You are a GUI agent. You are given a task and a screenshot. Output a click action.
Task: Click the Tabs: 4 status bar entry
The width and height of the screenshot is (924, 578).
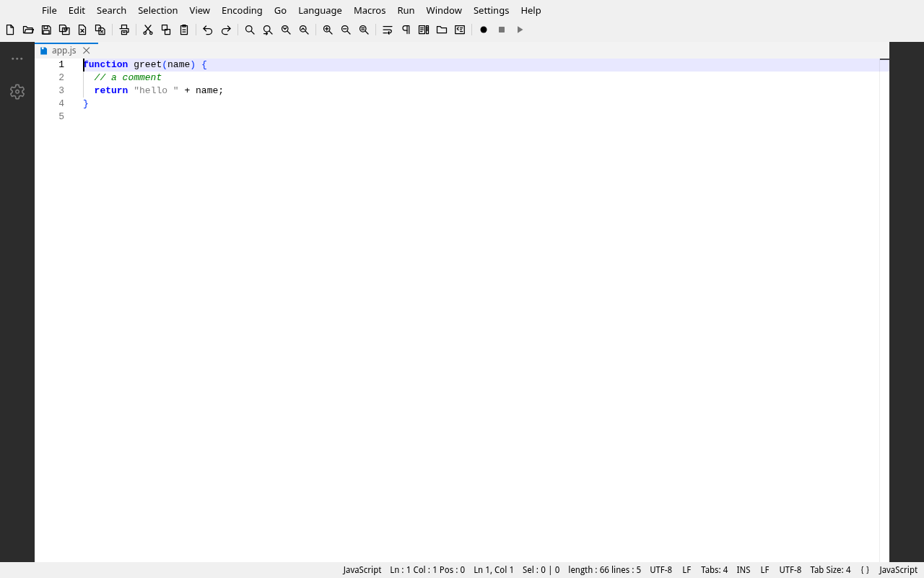(x=714, y=570)
